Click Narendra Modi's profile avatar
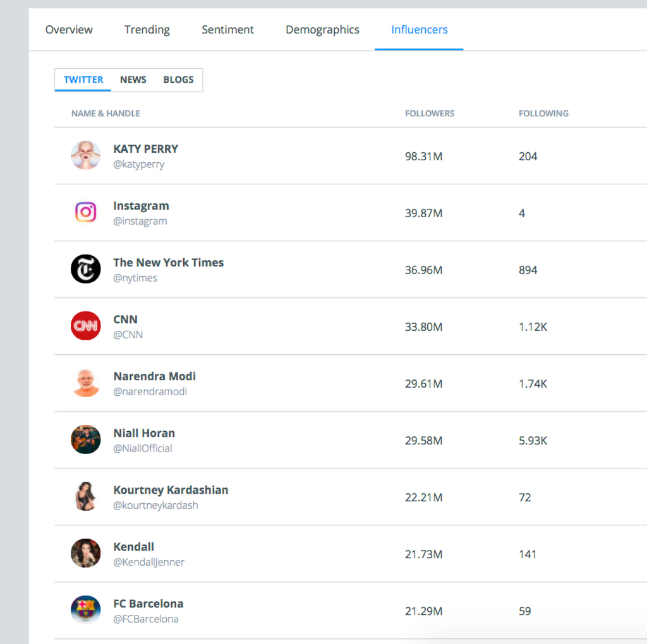The width and height of the screenshot is (647, 644). click(x=86, y=383)
